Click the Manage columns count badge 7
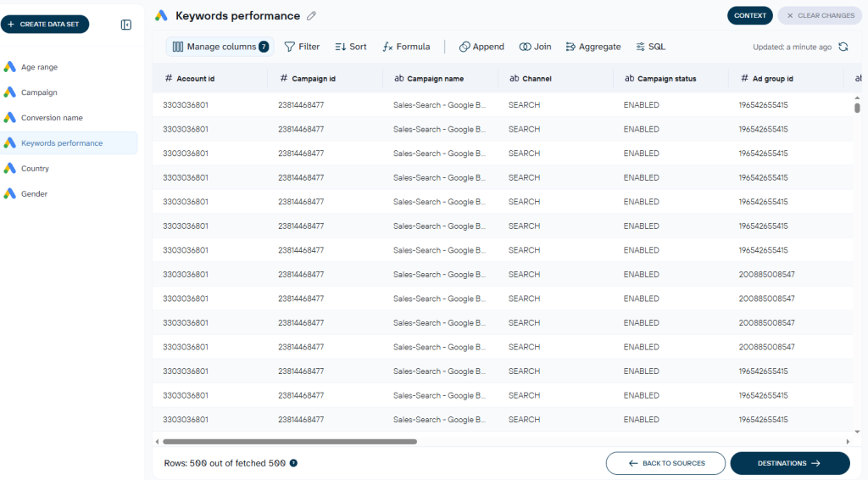868x480 pixels. click(264, 47)
